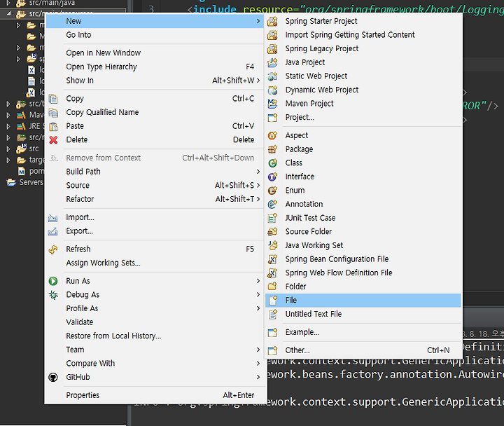
Task: Select File in the New submenu
Action: pyautogui.click(x=363, y=301)
